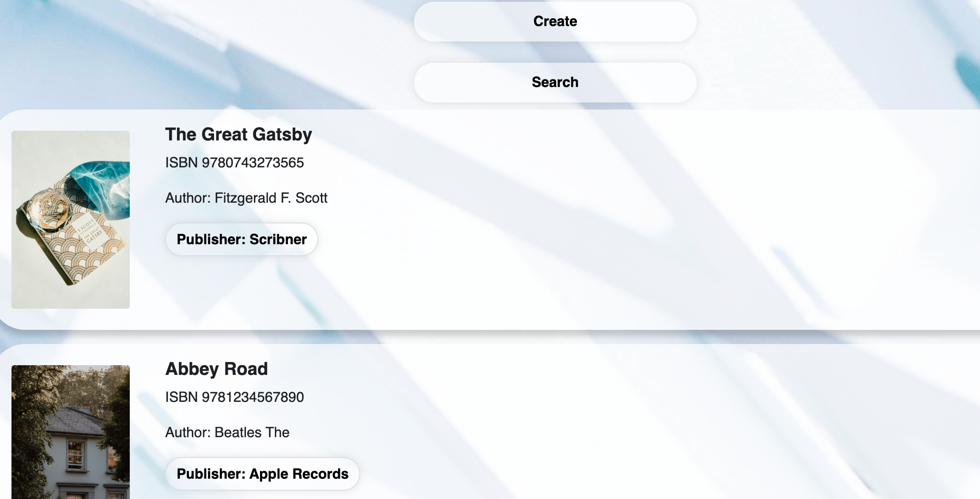Select ISBN 9780743273565 text
The height and width of the screenshot is (499, 980).
coord(234,163)
